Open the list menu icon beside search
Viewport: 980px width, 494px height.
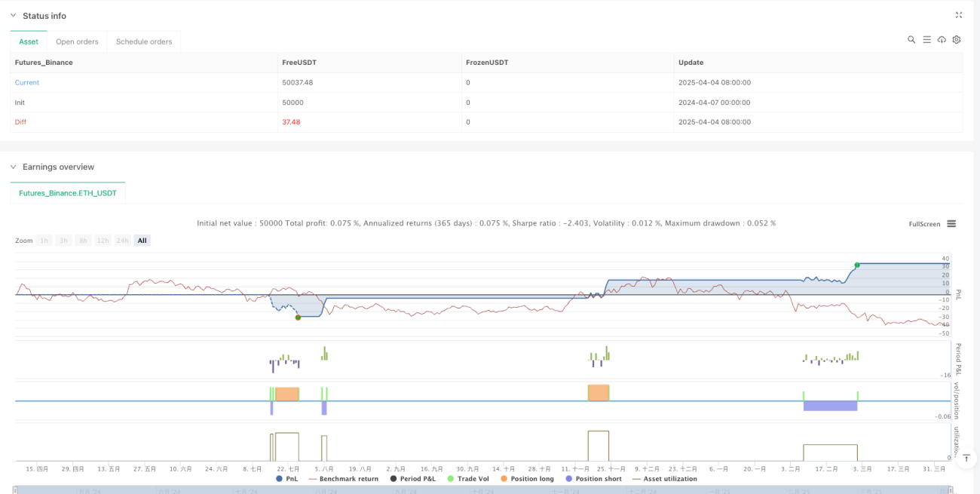[926, 40]
